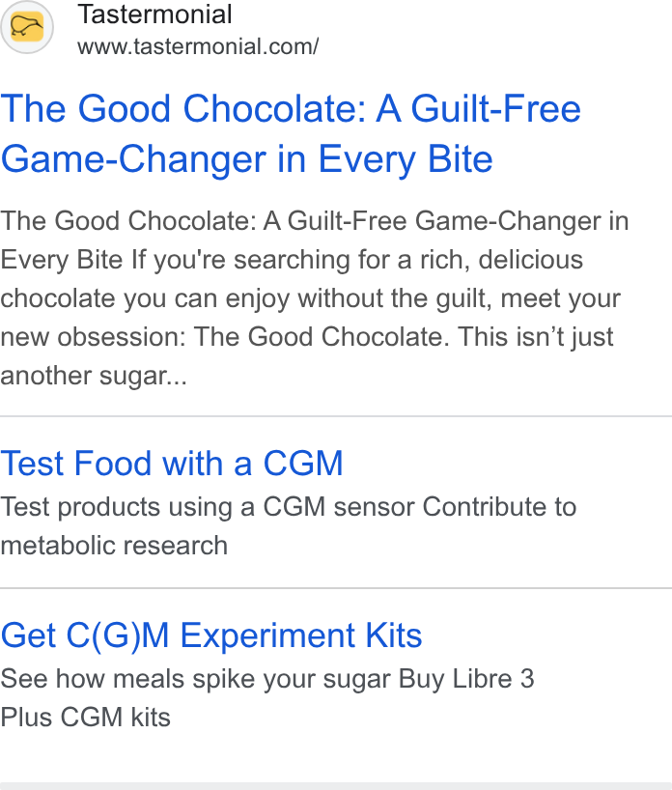Click the "Buy Libre 3" phrase

(466, 679)
